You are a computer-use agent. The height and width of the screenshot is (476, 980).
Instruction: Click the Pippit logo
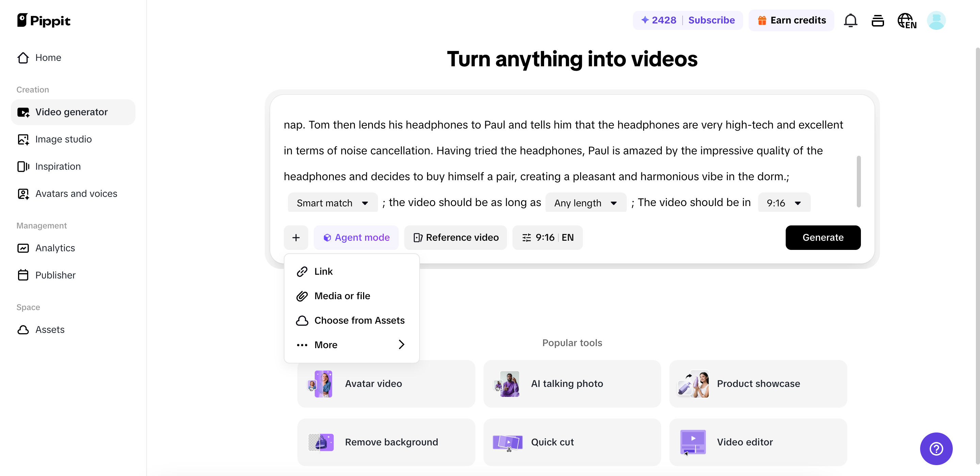point(44,20)
